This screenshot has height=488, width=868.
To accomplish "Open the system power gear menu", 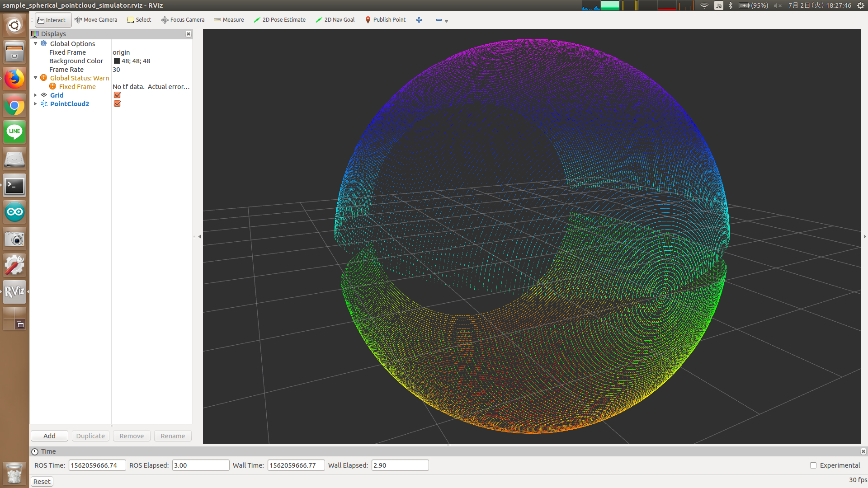I will pos(861,5).
